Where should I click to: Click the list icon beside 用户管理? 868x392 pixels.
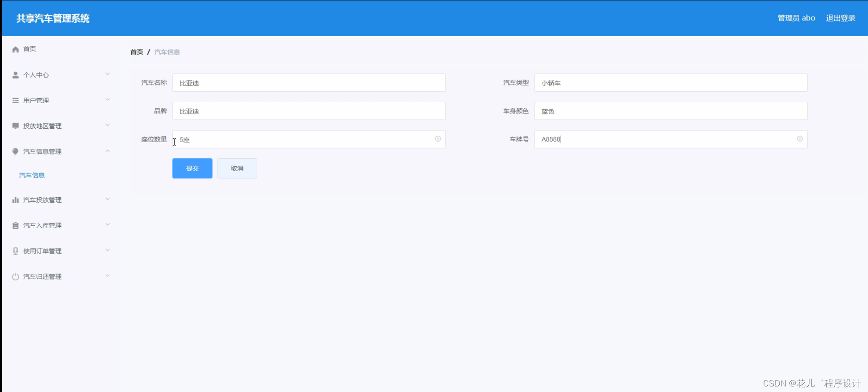pos(15,100)
